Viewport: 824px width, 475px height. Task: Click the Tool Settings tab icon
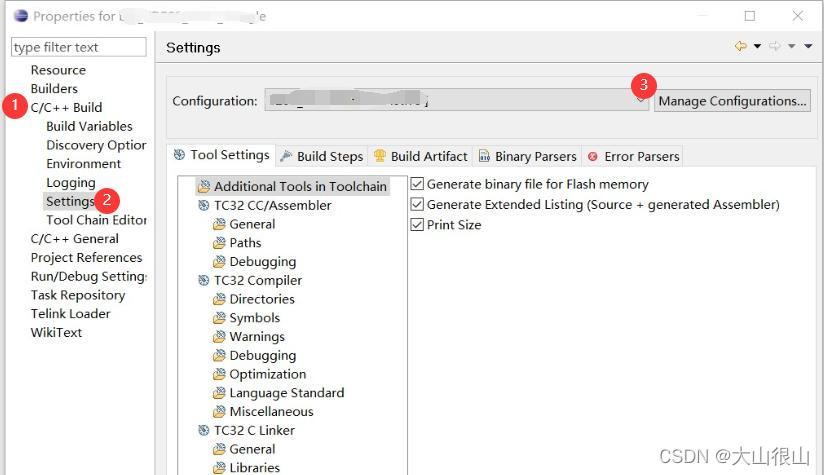coord(179,154)
